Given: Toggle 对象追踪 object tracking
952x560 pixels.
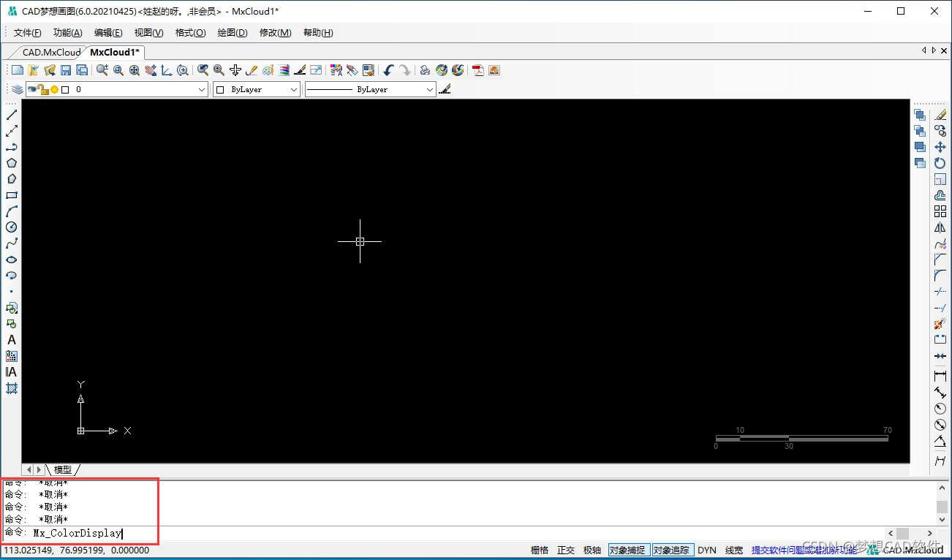Looking at the screenshot, I should (x=672, y=550).
